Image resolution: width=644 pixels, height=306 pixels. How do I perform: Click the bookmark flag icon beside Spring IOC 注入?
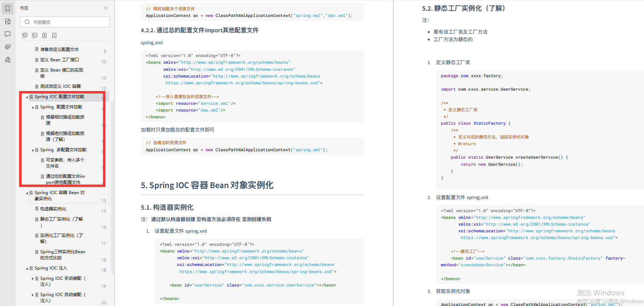click(x=31, y=268)
